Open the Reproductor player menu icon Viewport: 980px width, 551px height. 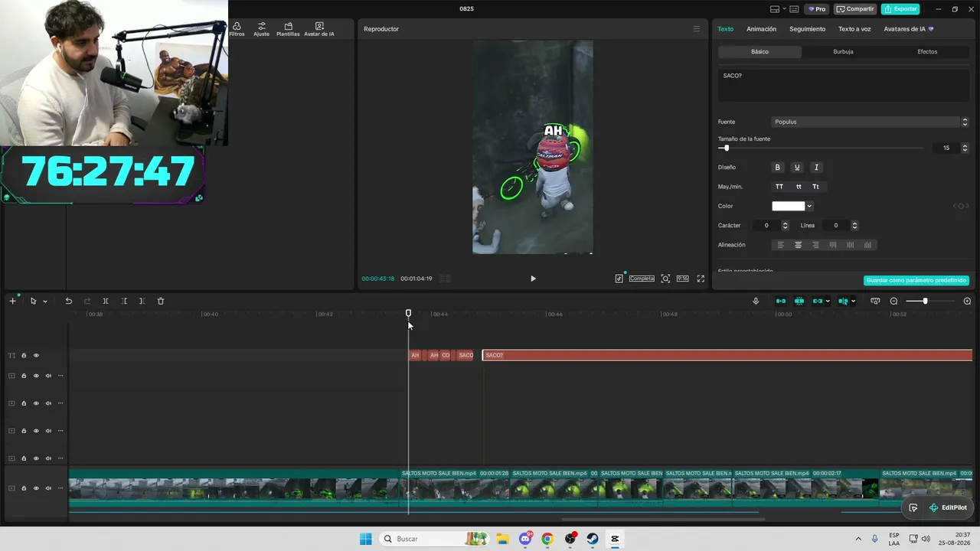point(696,29)
